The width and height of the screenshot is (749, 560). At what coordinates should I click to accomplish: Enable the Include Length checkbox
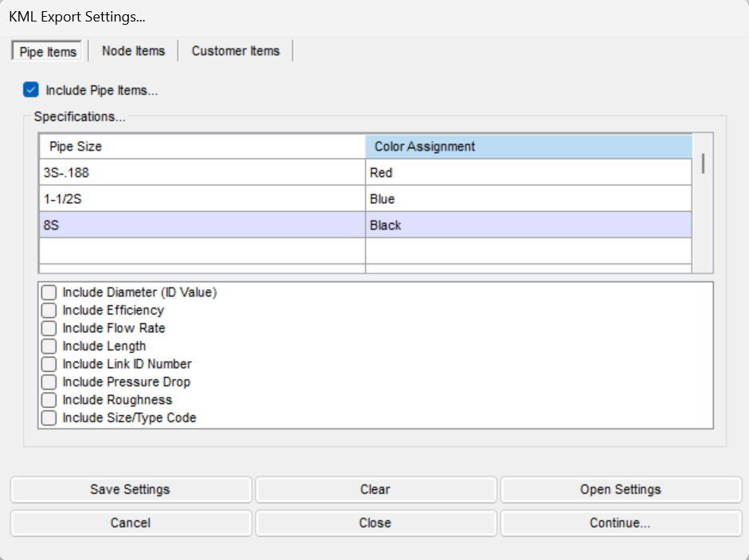(49, 347)
